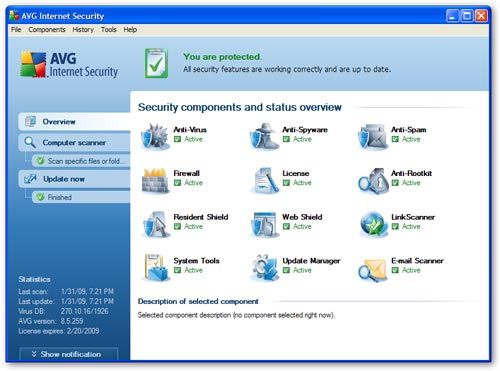Image resolution: width=500 pixels, height=371 pixels.
Task: Click the Update now sidebar icon
Action: tap(30, 179)
